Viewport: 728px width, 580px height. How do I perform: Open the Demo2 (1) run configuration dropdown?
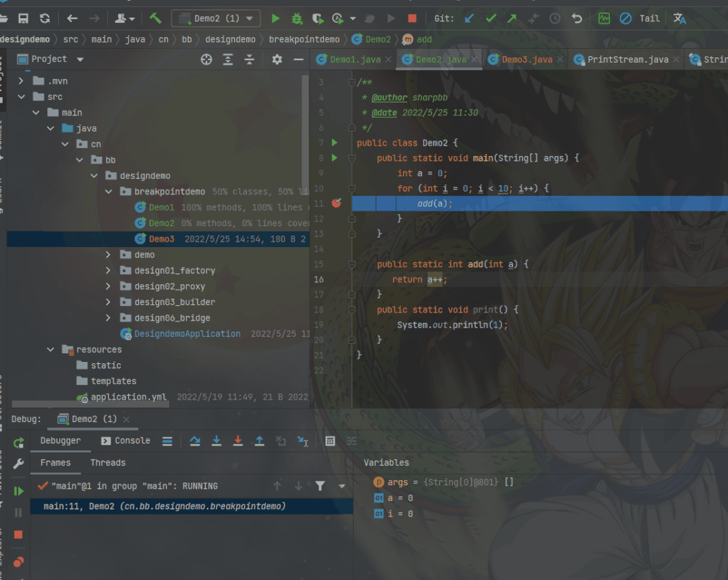click(215, 18)
